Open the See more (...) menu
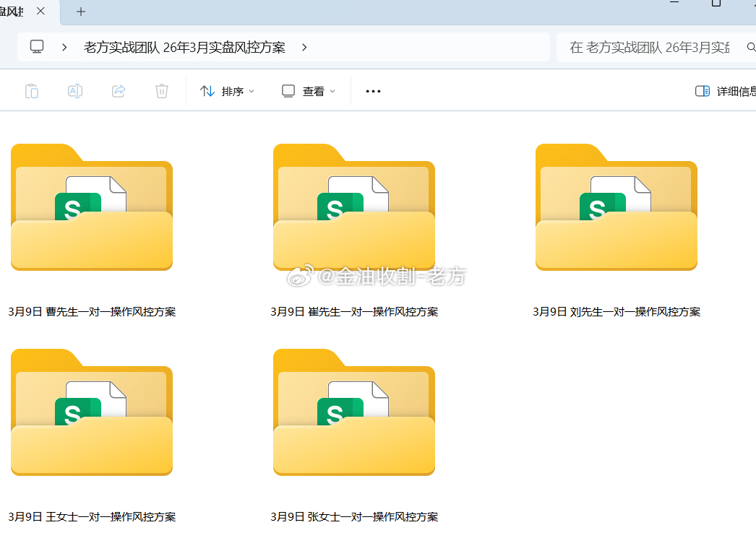756x551 pixels. pos(373,90)
